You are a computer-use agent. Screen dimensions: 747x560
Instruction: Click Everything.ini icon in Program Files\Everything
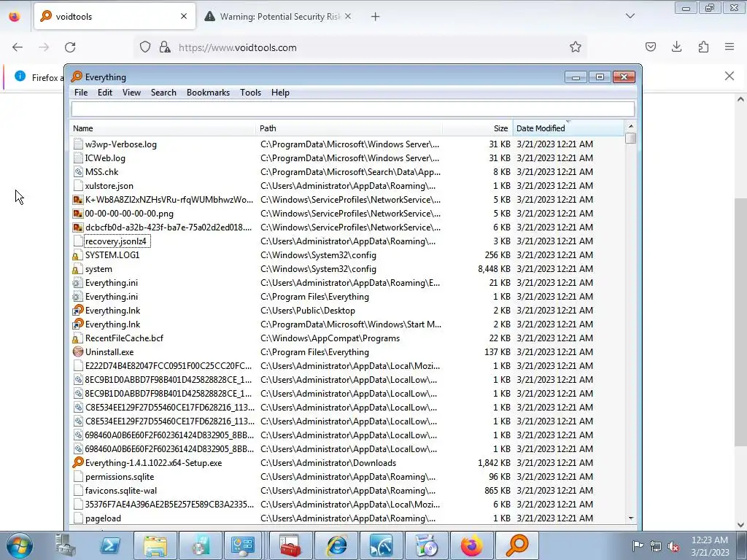[x=77, y=297]
